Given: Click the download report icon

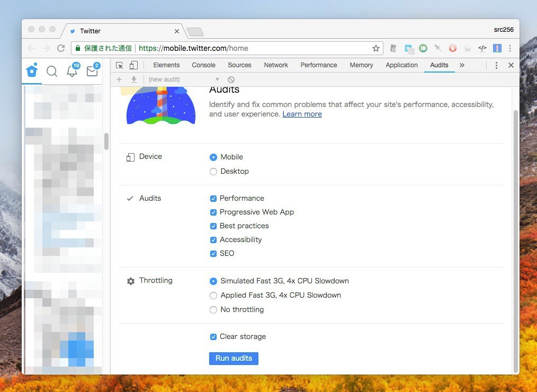Looking at the screenshot, I should (134, 79).
